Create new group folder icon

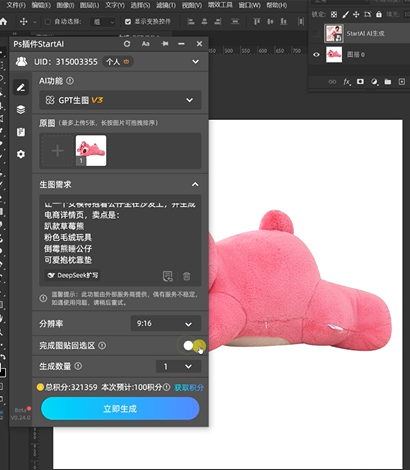click(x=388, y=82)
